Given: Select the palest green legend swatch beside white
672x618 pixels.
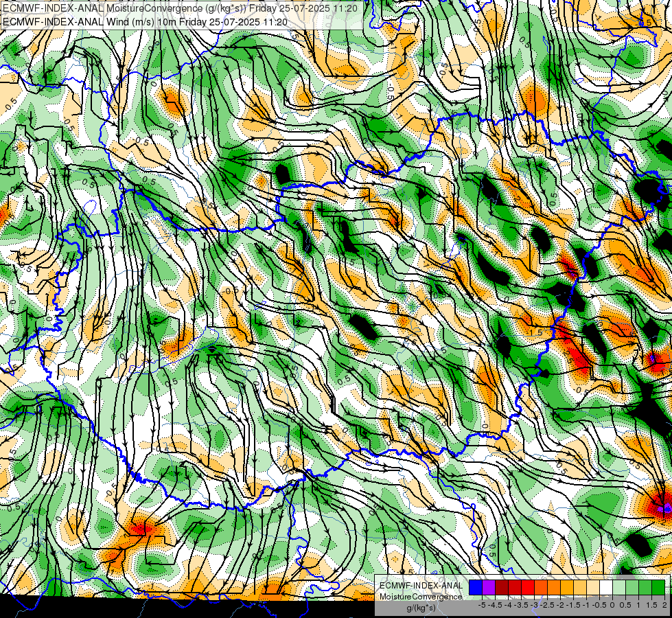Looking at the screenshot, I should tap(619, 588).
